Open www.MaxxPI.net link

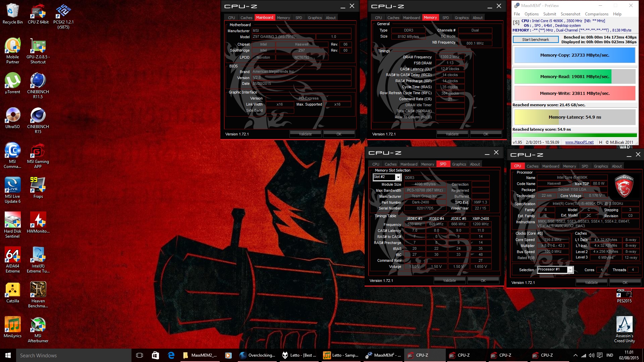pyautogui.click(x=579, y=142)
